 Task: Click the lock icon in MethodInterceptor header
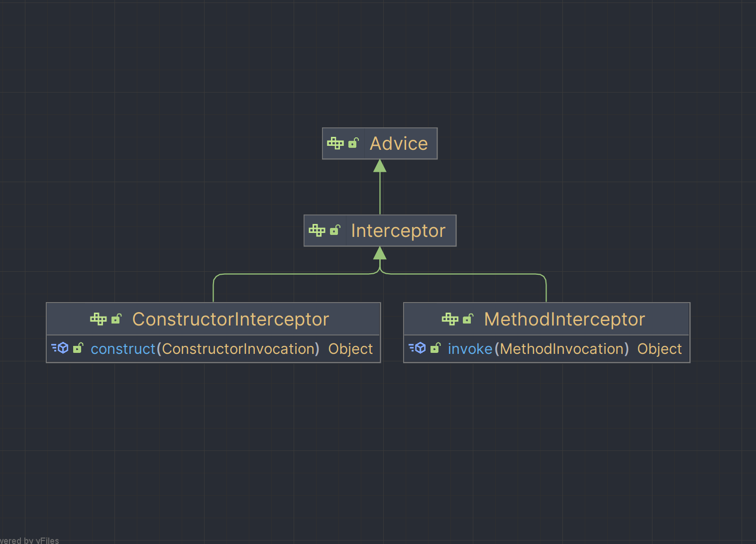[x=468, y=319]
